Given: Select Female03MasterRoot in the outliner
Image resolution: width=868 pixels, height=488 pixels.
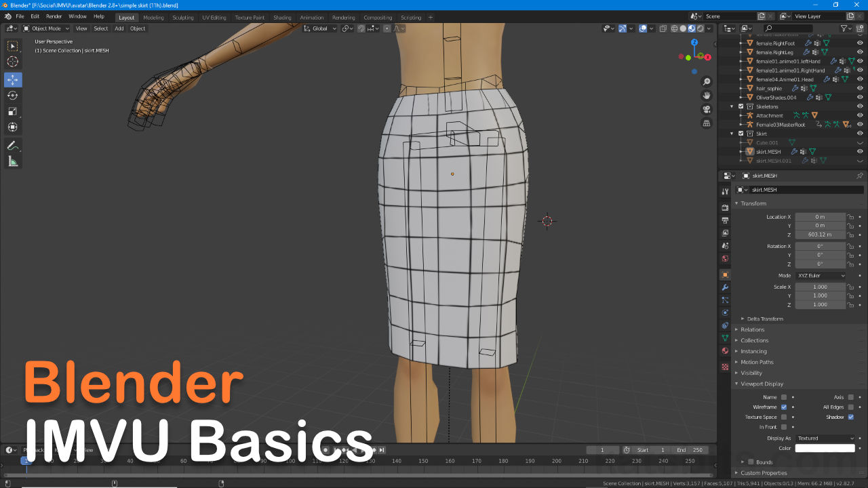Looking at the screenshot, I should tap(781, 125).
